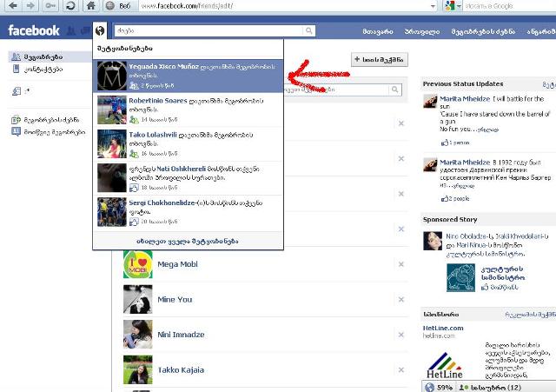
Task: Open Sergi Chokhonelidze notification
Action: tap(188, 212)
